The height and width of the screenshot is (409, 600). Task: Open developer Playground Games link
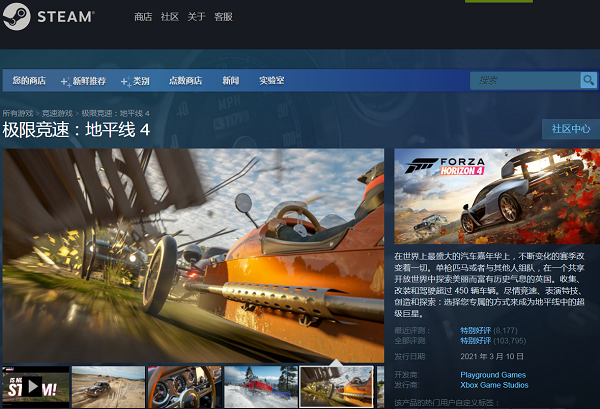pos(493,375)
